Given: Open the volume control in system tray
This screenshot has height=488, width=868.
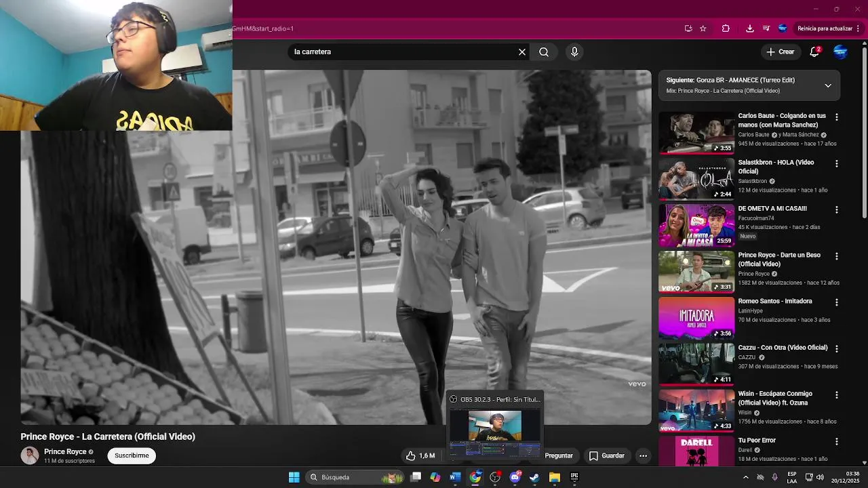Looking at the screenshot, I should tap(820, 477).
